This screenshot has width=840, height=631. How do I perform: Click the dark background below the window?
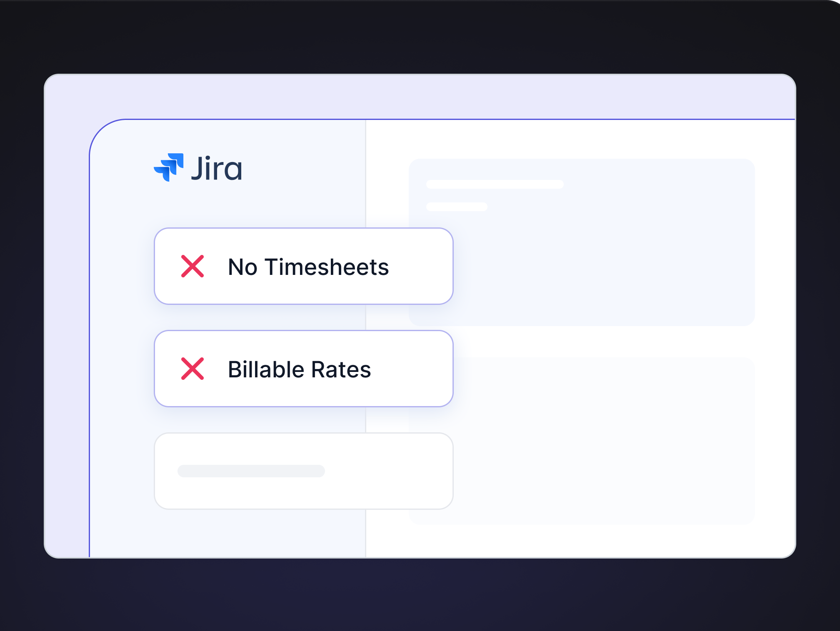tap(417, 596)
